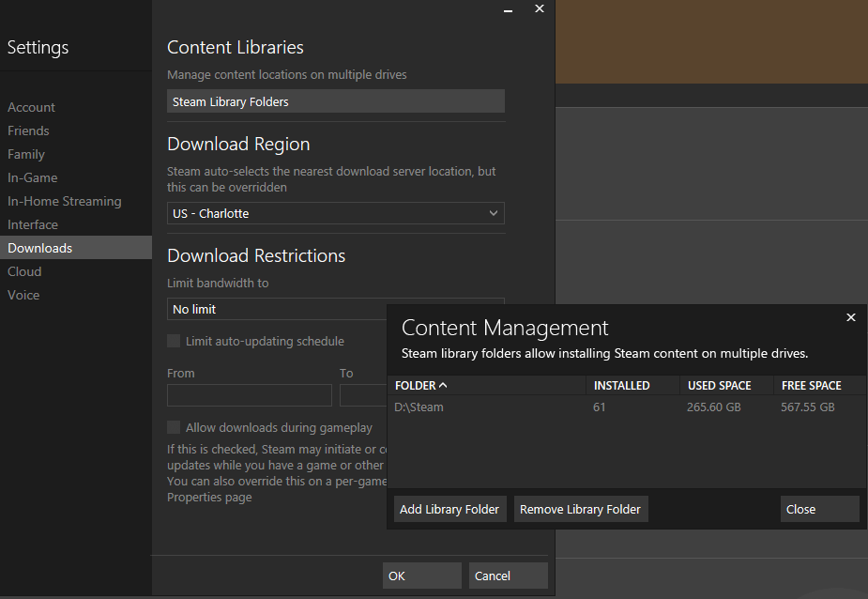The height and width of the screenshot is (599, 868).
Task: Select the Downloads category
Action: pyautogui.click(x=76, y=248)
